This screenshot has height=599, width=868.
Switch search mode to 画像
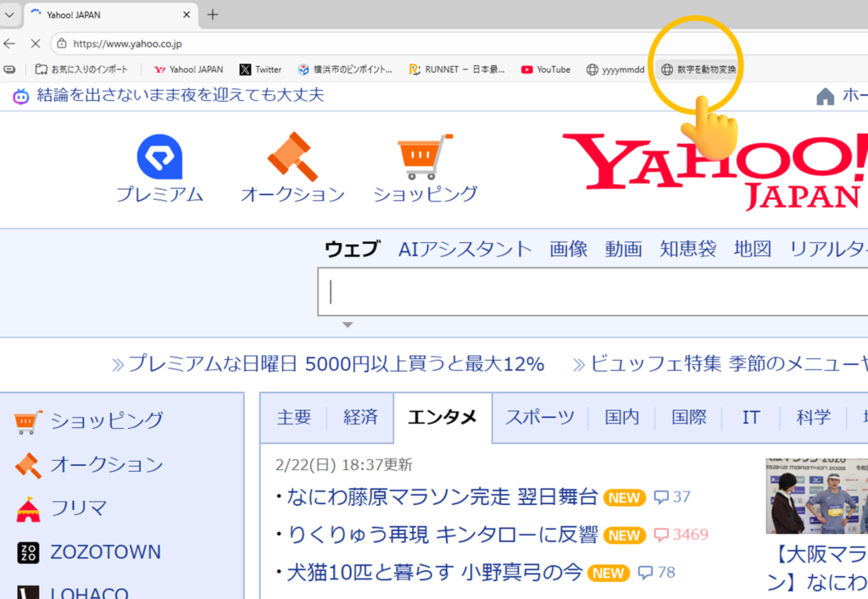click(x=568, y=249)
